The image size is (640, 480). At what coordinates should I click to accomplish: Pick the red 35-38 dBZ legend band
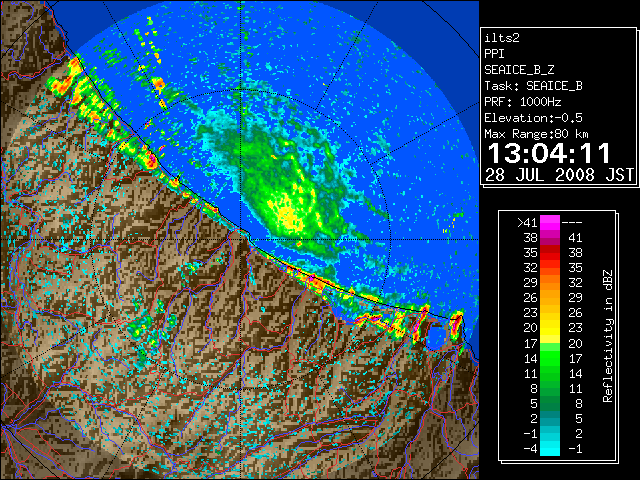(550, 253)
